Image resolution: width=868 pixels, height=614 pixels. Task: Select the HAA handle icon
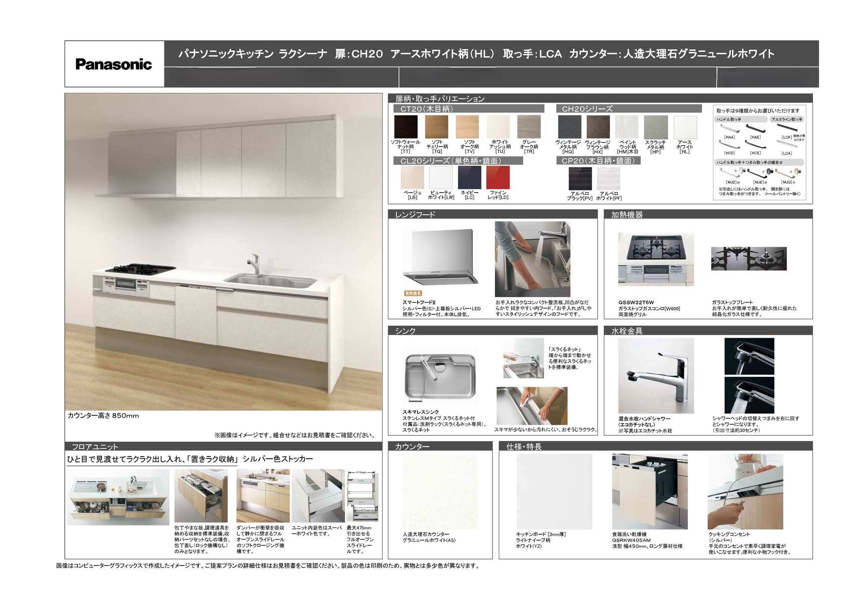point(729,129)
